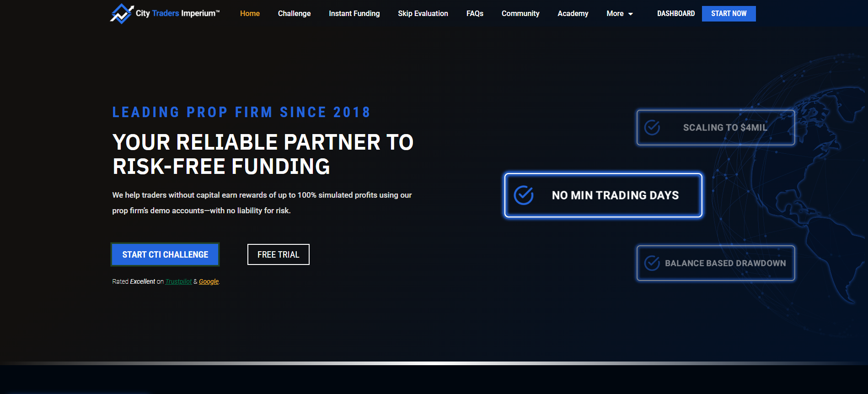This screenshot has width=868, height=394.
Task: Click the checkmark icon beside NO MIN TRADING DAYS
Action: [x=524, y=195]
